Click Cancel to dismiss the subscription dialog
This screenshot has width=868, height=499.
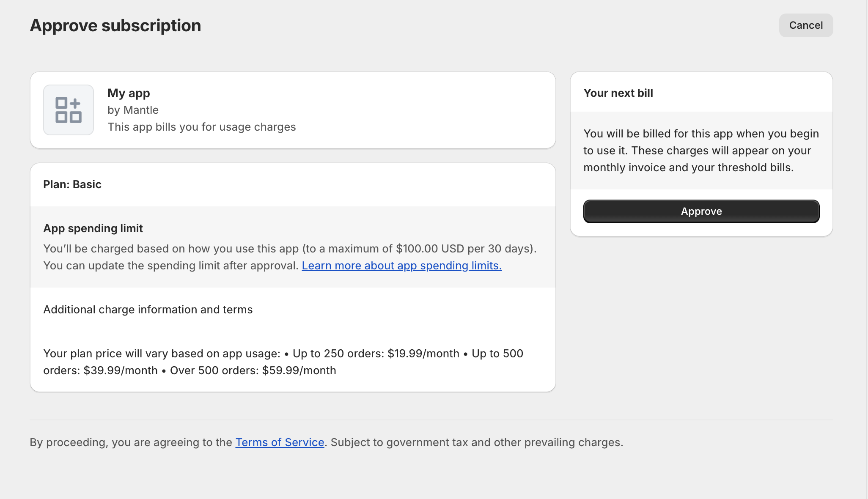coord(806,26)
